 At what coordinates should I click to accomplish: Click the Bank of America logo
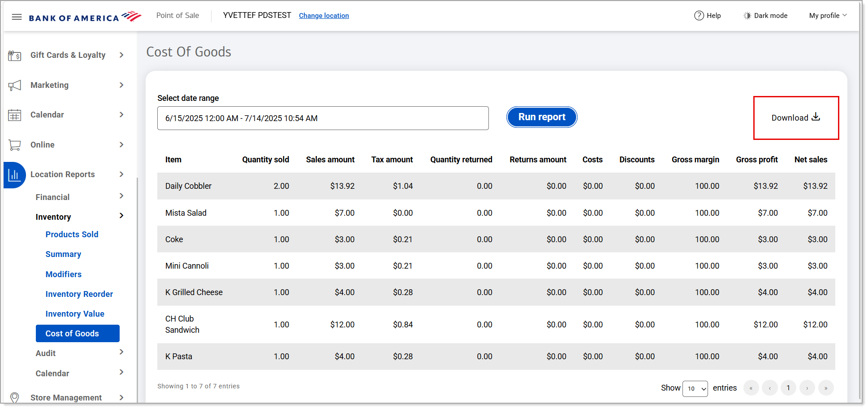85,17
